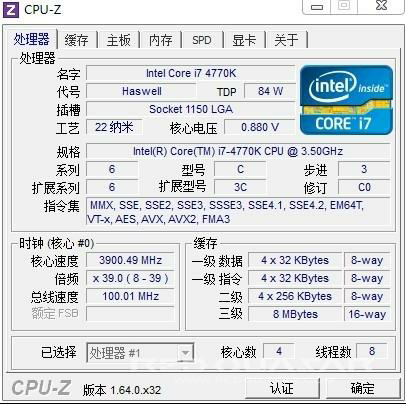Click the CPU-Z logo at bottom left
The height and width of the screenshot is (404, 406).
tap(41, 388)
